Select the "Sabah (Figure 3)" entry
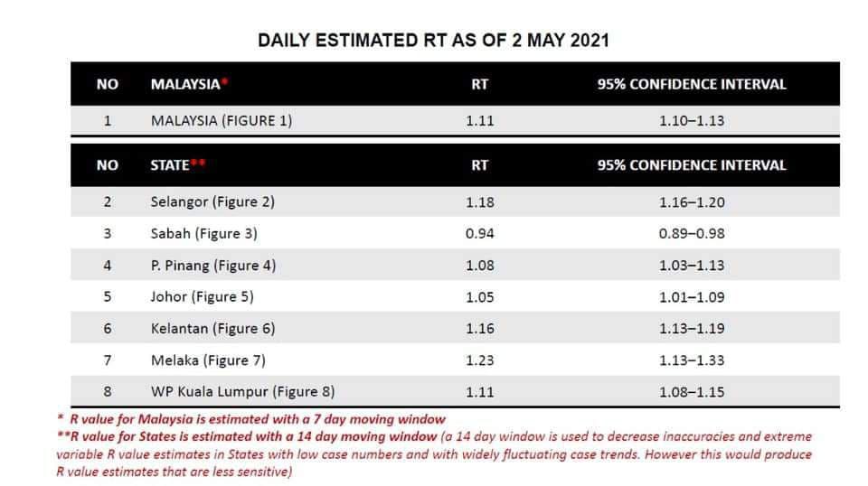 203,233
